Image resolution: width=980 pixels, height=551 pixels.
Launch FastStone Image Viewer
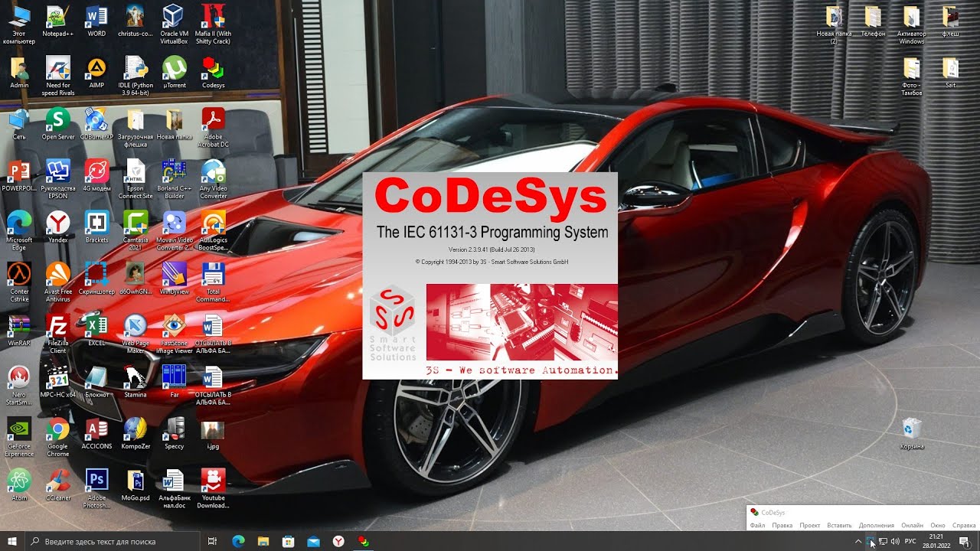coord(174,334)
